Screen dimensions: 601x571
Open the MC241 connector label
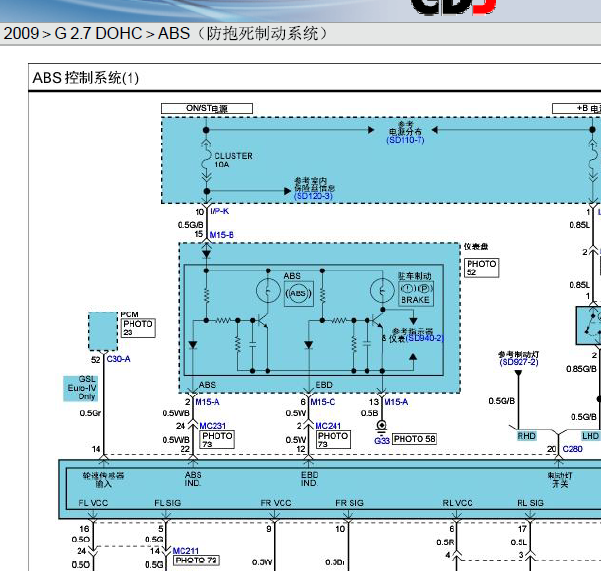point(328,426)
